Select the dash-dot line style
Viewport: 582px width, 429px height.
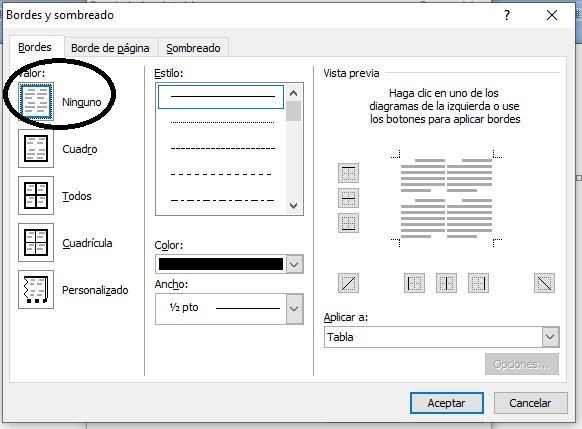(x=222, y=200)
